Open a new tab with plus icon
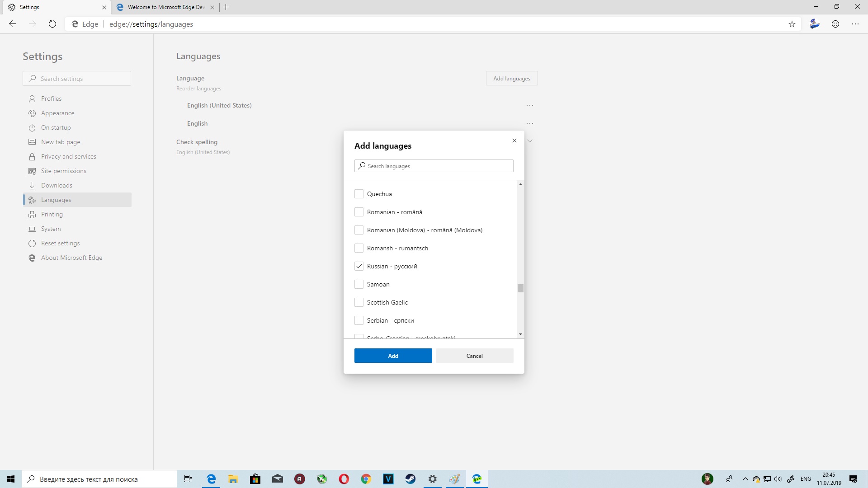868x488 pixels. [226, 7]
